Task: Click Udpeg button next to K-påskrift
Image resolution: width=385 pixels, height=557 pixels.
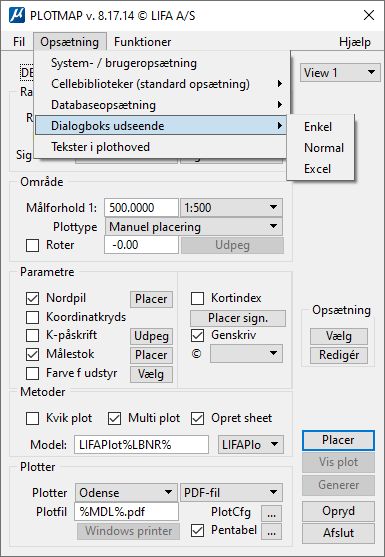Action: 151,336
